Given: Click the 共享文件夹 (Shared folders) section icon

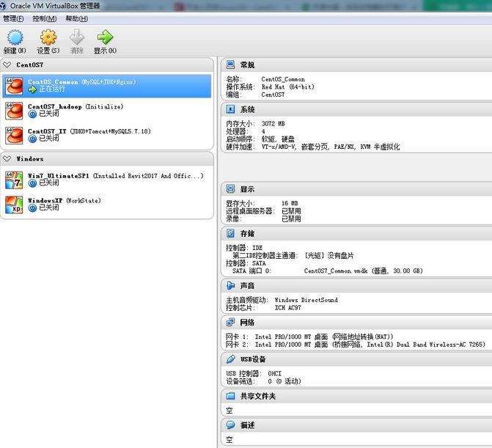Looking at the screenshot, I should [231, 396].
